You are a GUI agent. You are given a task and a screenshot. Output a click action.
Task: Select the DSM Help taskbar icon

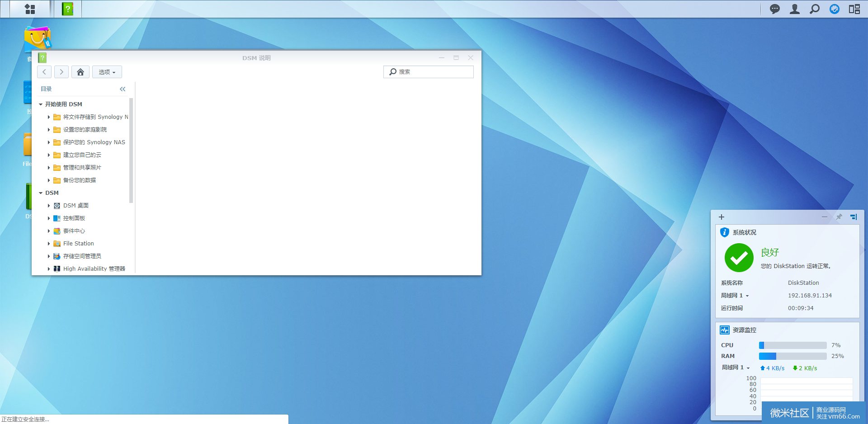pos(68,9)
